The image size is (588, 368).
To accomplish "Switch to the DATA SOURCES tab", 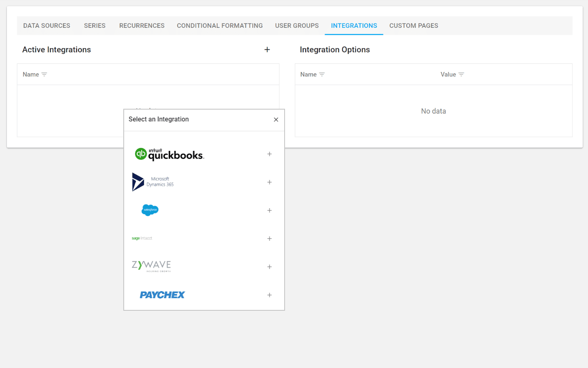I will [x=47, y=25].
